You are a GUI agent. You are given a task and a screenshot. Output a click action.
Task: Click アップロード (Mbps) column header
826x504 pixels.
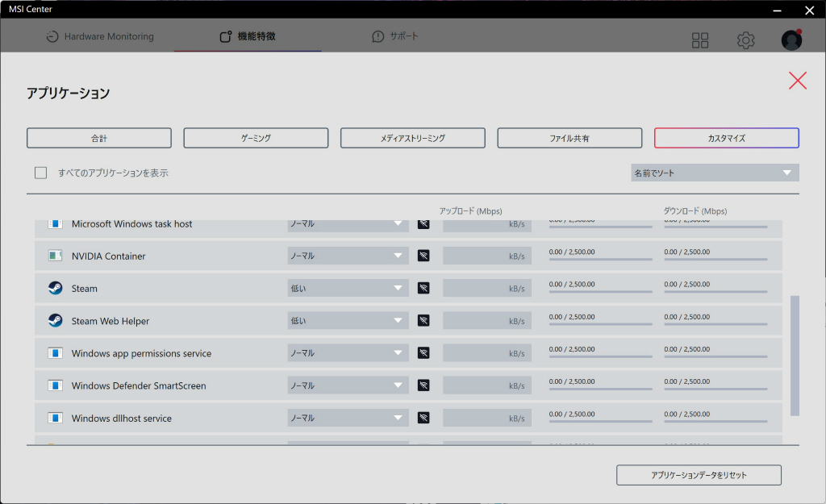click(x=470, y=210)
